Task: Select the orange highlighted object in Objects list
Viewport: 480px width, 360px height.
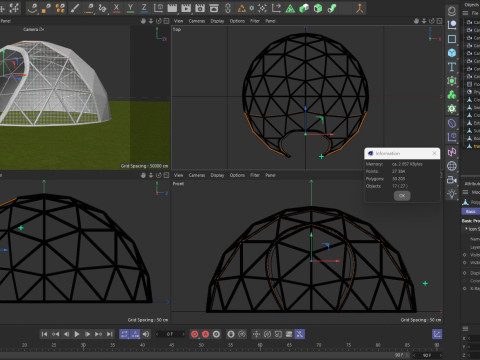Action: point(474,146)
